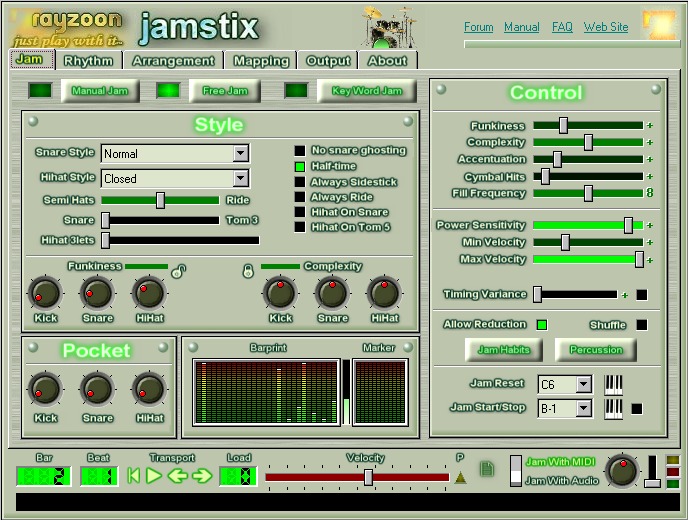This screenshot has height=520, width=688.
Task: Click the piano keyboard icon beside Jam Start/Stop
Action: (x=613, y=409)
